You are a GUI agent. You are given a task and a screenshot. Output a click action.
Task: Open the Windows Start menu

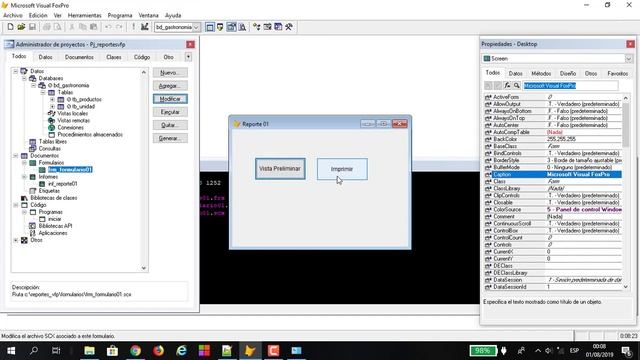click(x=11, y=351)
